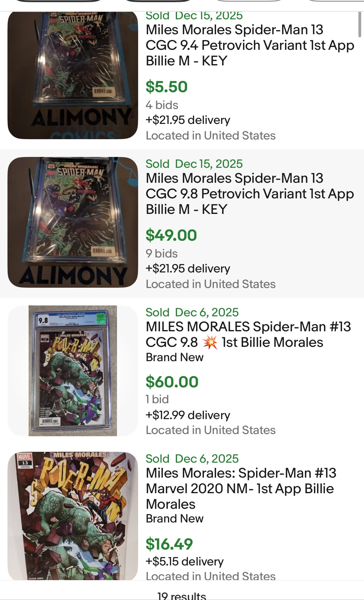Click the $49.00 sold price

click(171, 235)
